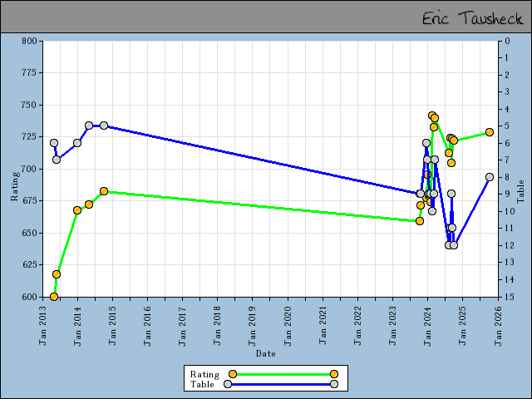Image resolution: width=532 pixels, height=399 pixels.
Task: Click the orange Rating point in late 2023 near 659
Action: point(420,221)
